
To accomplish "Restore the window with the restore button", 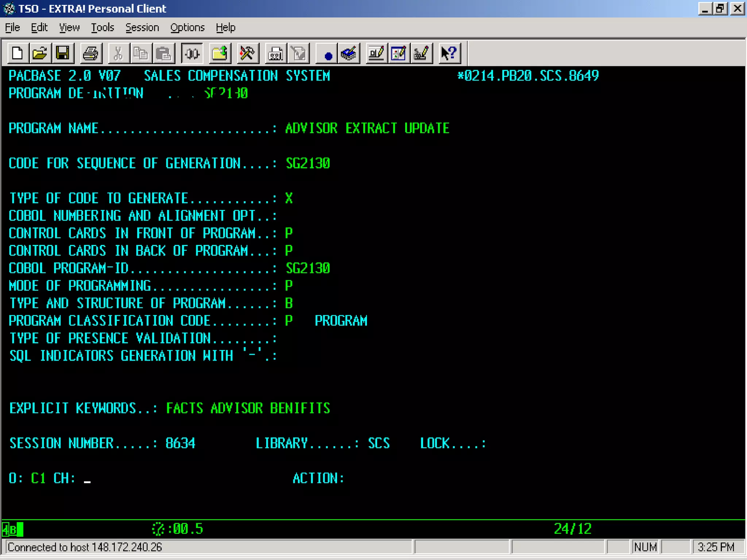I will point(721,8).
